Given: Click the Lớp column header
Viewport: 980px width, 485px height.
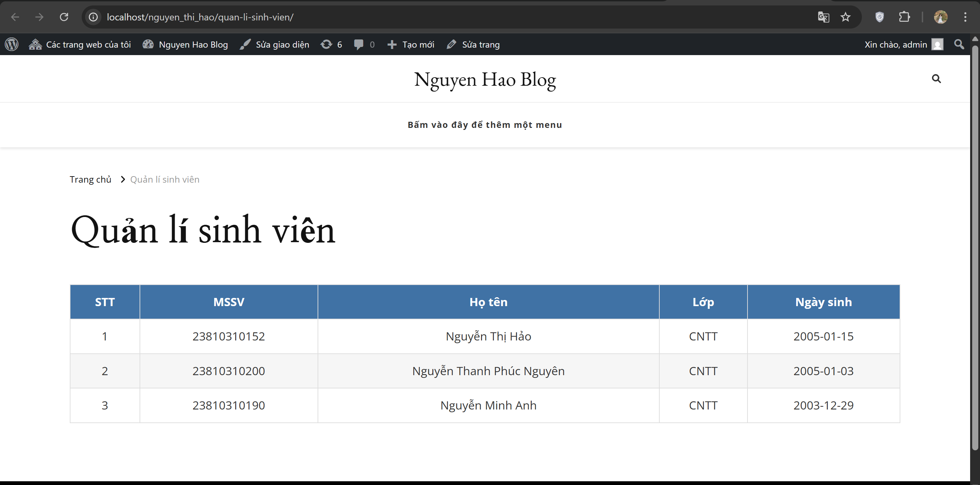Looking at the screenshot, I should 703,302.
